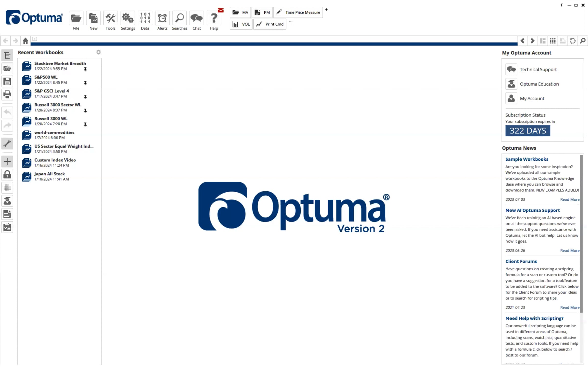This screenshot has width=588, height=368.
Task: Click the forward arrow in navigation bar
Action: click(15, 40)
